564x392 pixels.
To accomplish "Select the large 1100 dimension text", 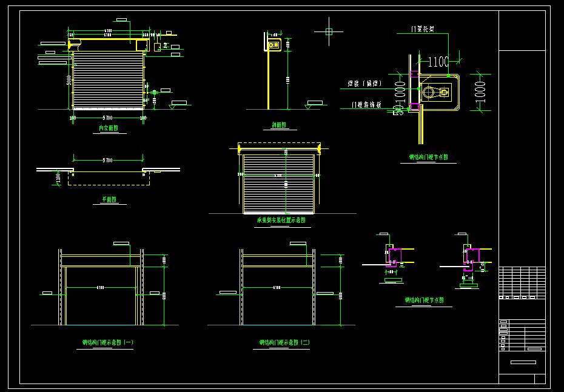I will 438,61.
